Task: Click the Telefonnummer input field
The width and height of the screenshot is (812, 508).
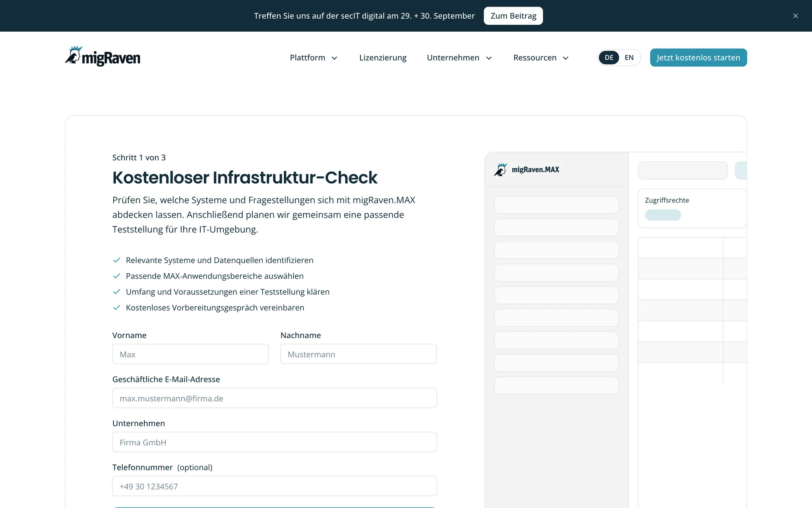Action: point(274,486)
